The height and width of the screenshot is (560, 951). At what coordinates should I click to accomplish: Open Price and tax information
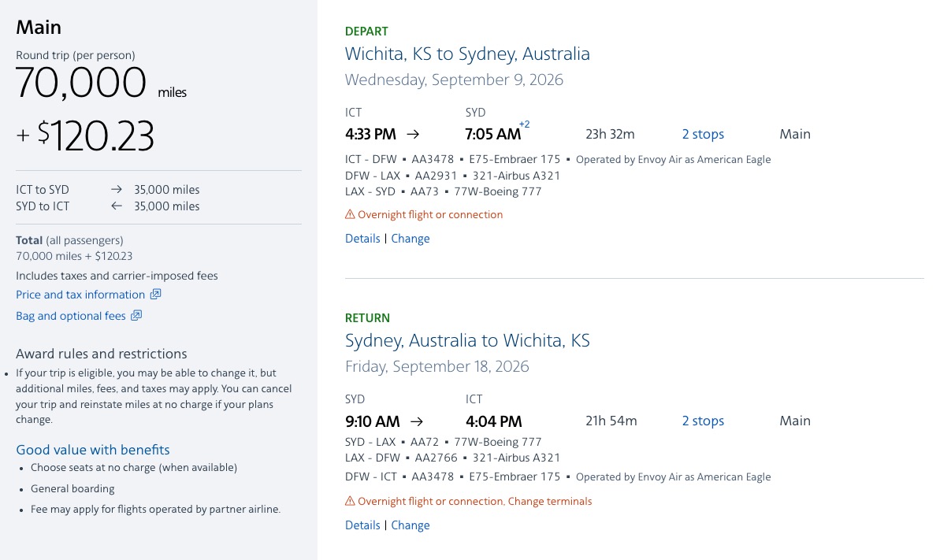80,295
